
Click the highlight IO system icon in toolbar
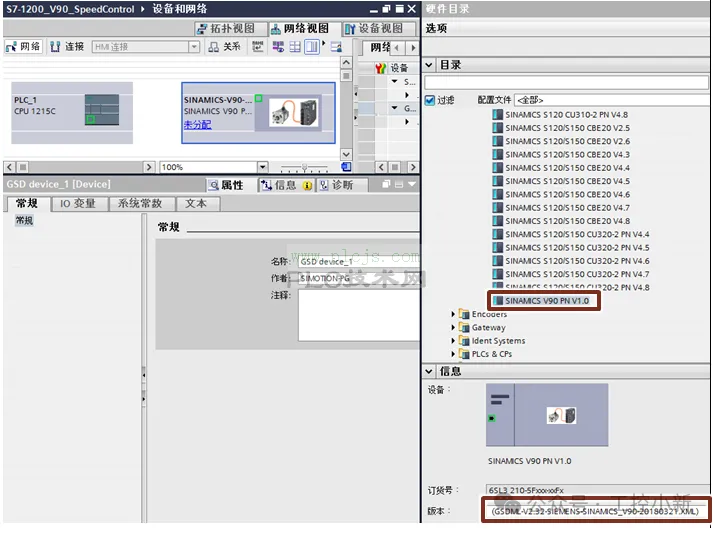point(278,47)
